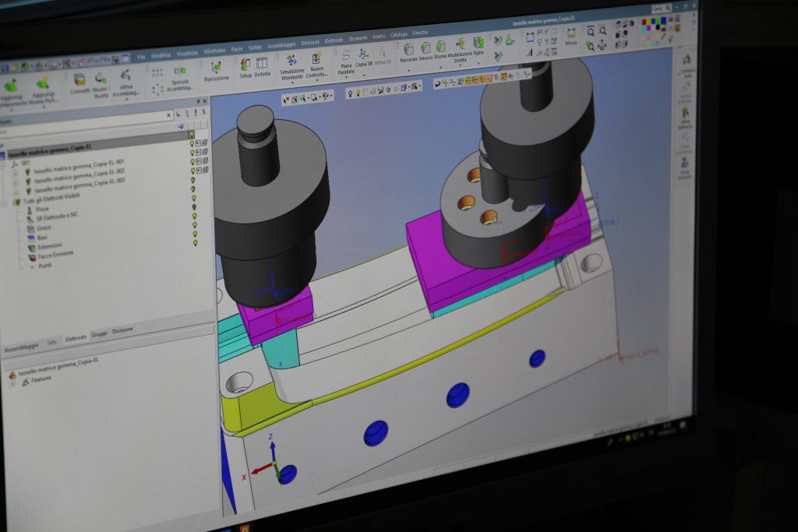Open the Modifica menu
798x532 pixels.
pyautogui.click(x=161, y=55)
